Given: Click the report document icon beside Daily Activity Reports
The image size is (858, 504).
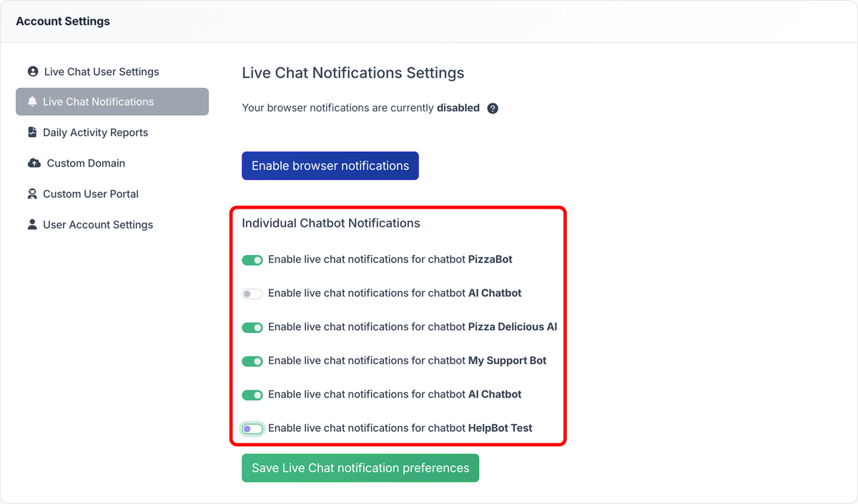Looking at the screenshot, I should coord(31,132).
